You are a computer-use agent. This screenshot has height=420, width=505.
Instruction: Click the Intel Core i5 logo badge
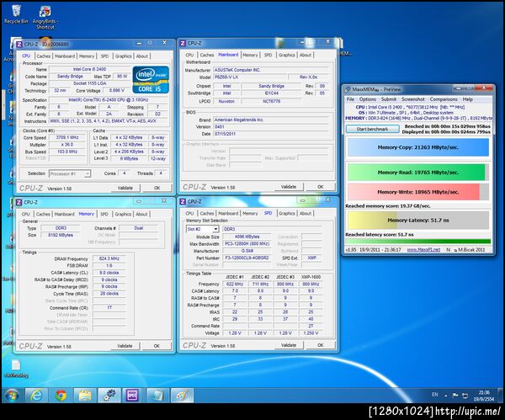pos(149,82)
